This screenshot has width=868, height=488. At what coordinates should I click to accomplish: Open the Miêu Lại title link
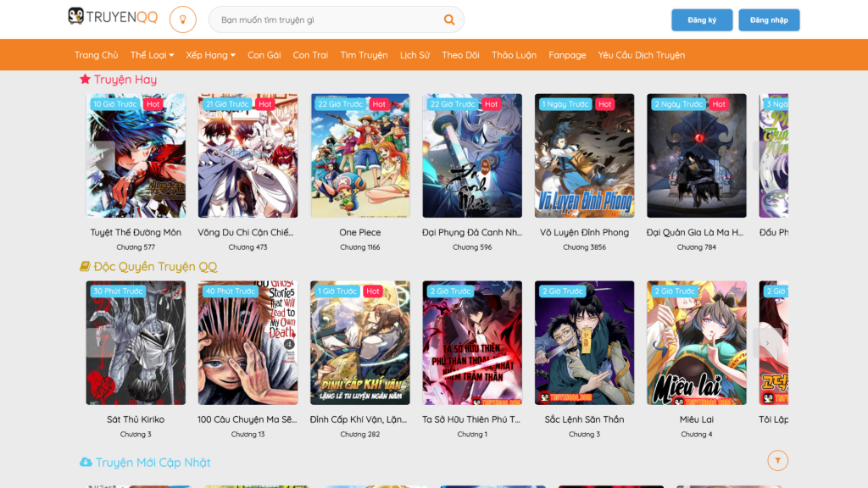pyautogui.click(x=696, y=419)
